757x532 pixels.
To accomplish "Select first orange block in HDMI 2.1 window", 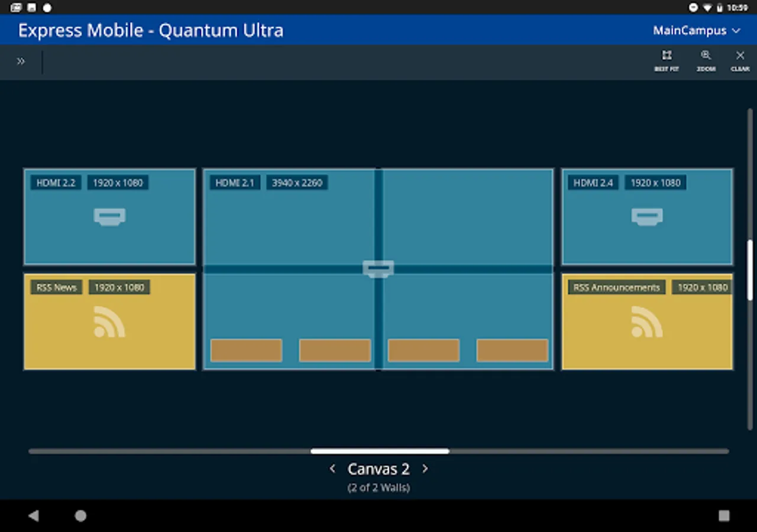I will coord(246,350).
